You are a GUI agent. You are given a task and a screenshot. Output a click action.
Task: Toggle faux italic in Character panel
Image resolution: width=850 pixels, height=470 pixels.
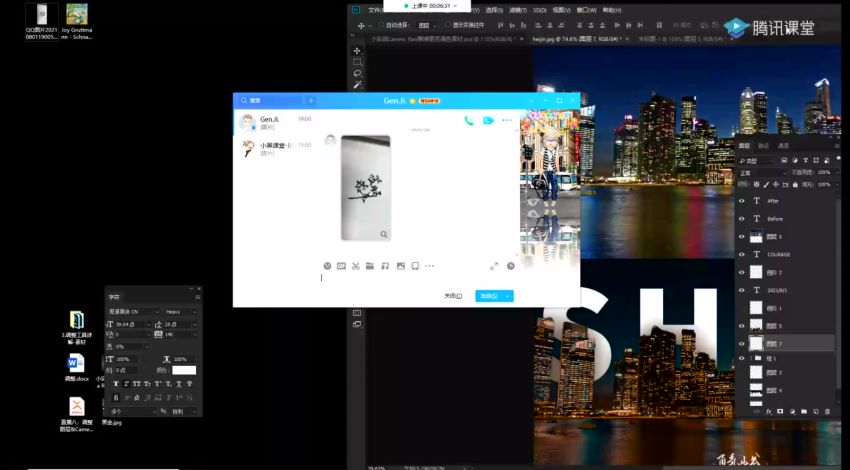126,384
